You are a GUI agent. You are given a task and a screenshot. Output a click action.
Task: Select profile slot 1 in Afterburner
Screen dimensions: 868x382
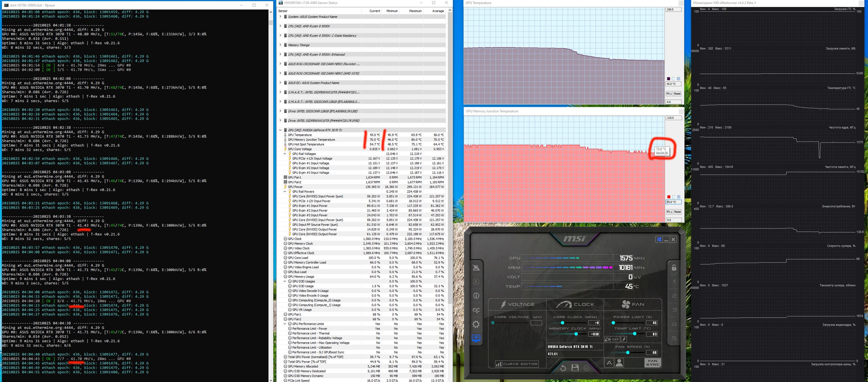[674, 282]
